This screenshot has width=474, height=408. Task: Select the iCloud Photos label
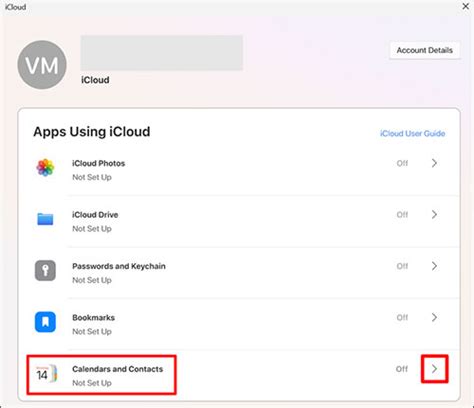coord(98,163)
